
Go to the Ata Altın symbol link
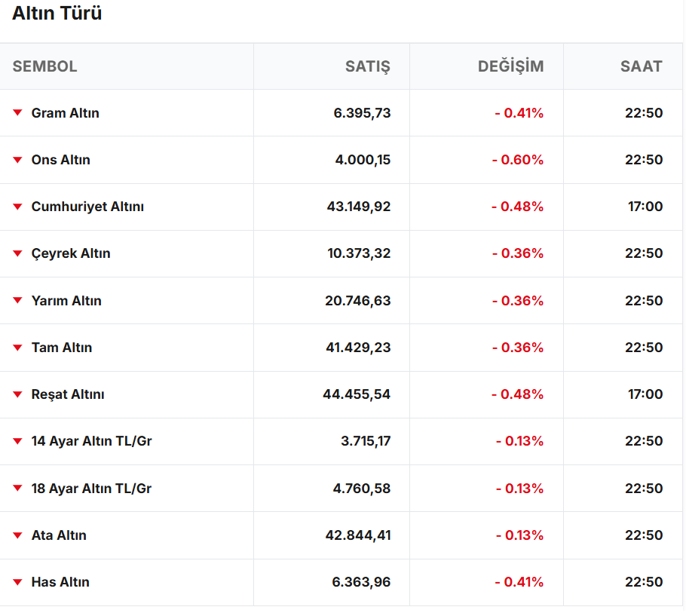pos(59,535)
